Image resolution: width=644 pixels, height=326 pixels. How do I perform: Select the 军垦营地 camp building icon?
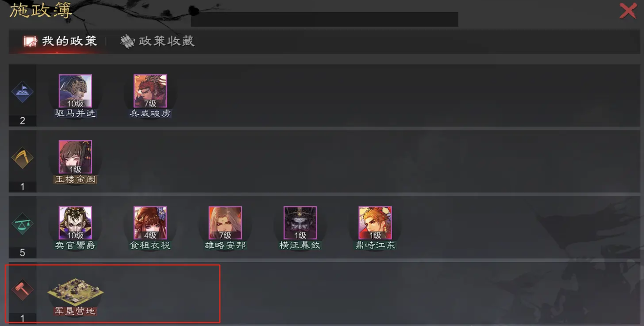pyautogui.click(x=75, y=291)
